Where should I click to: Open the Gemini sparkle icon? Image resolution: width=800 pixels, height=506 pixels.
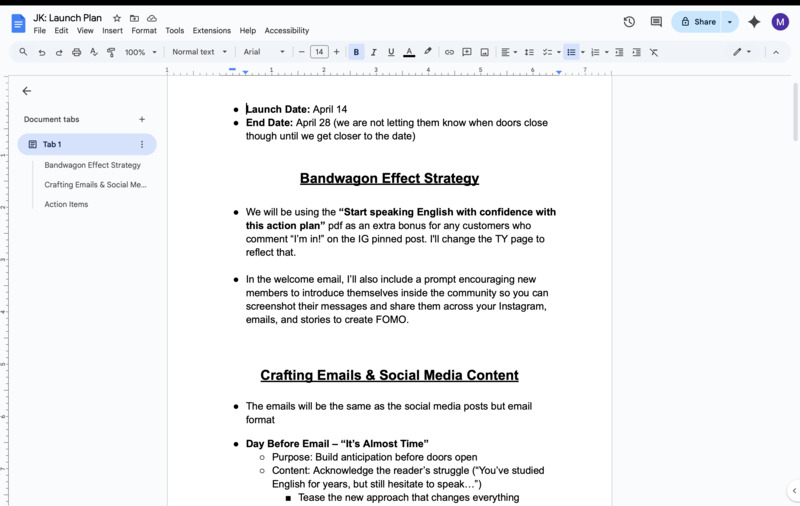tap(754, 21)
